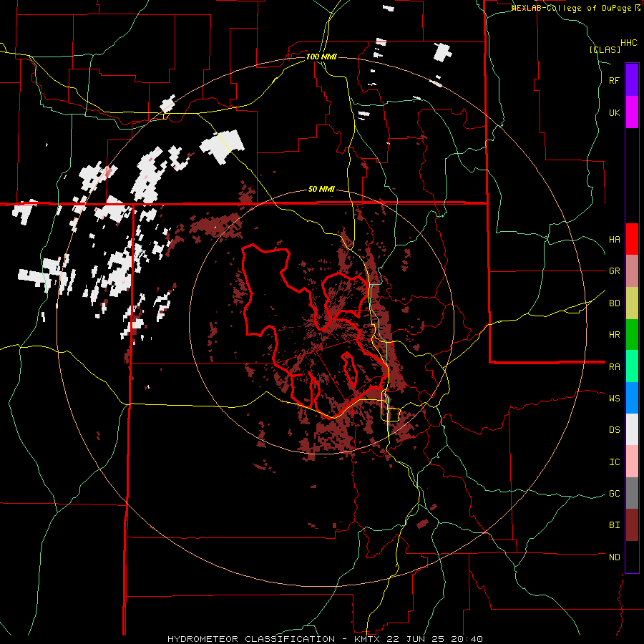644x644 pixels.
Task: Click the UK legend label
Action: point(615,112)
